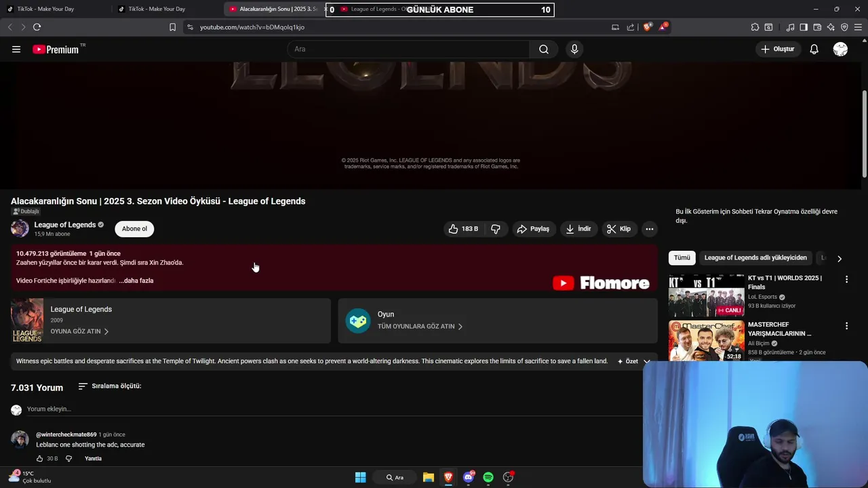Dislike the League of Legends video

[496, 229]
